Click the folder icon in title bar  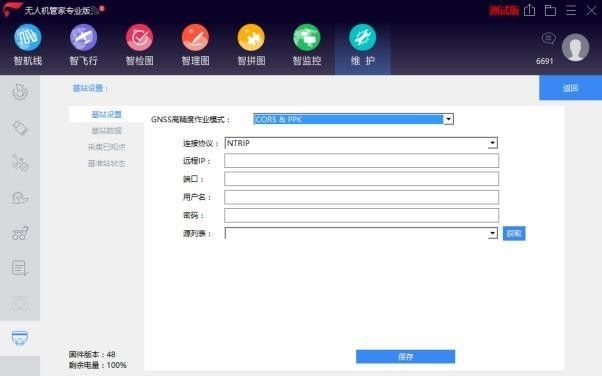click(x=550, y=10)
